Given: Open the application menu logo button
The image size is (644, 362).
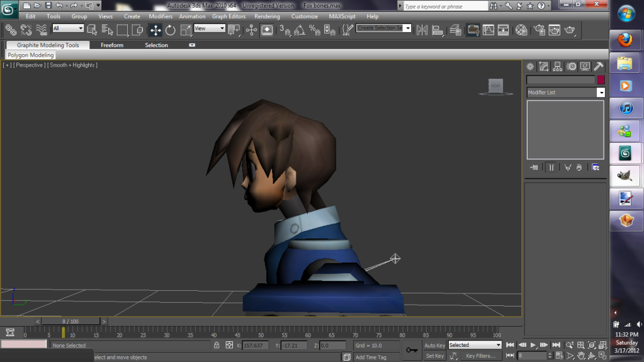Looking at the screenshot, I should (8, 9).
